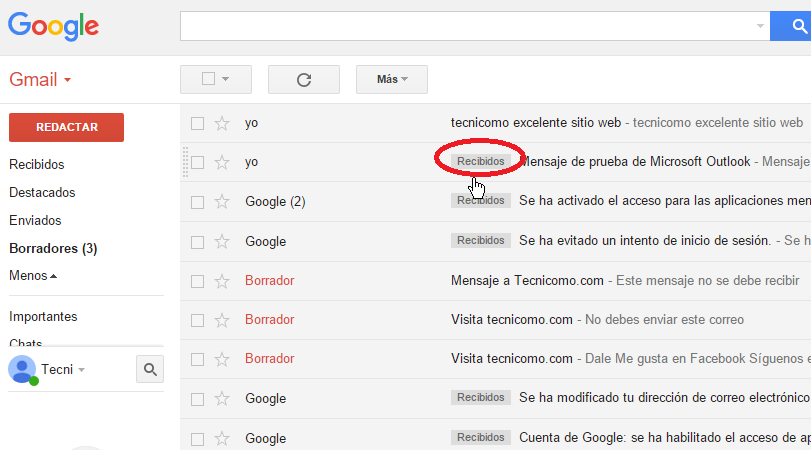Screen dimensions: 811x450
Task: Refresh the inbox with the reload icon
Action: tap(304, 80)
